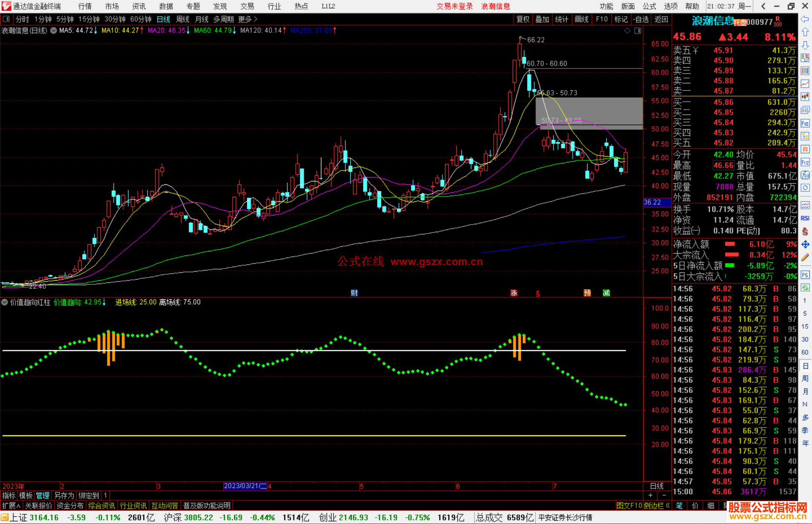Click the four-way move arrows icon
This screenshot has width=812, height=524.
(x=805, y=245)
